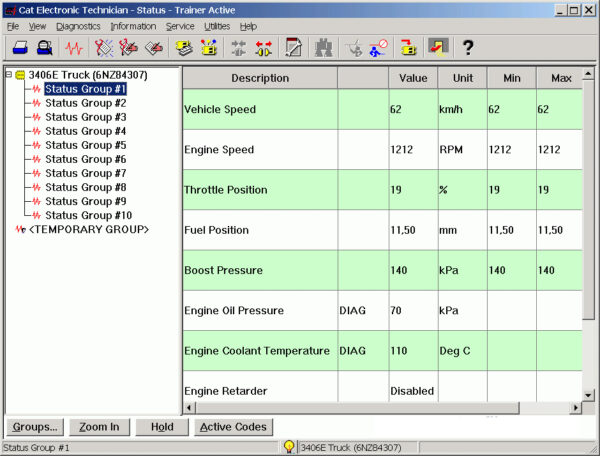Toggle the Trainer mode pressed icon
The image size is (600, 456).
click(x=438, y=47)
